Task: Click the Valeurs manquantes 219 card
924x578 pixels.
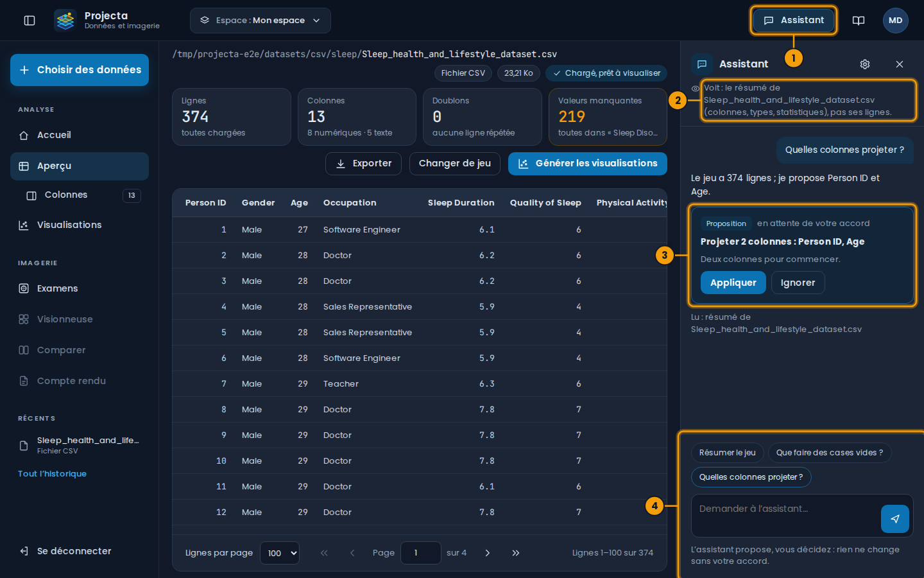Action: coord(608,117)
